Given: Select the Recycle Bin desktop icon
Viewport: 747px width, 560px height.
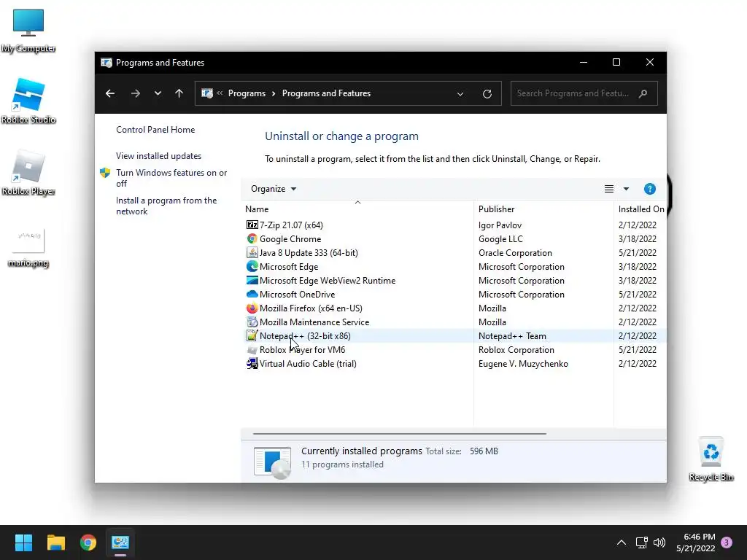Looking at the screenshot, I should [x=711, y=459].
